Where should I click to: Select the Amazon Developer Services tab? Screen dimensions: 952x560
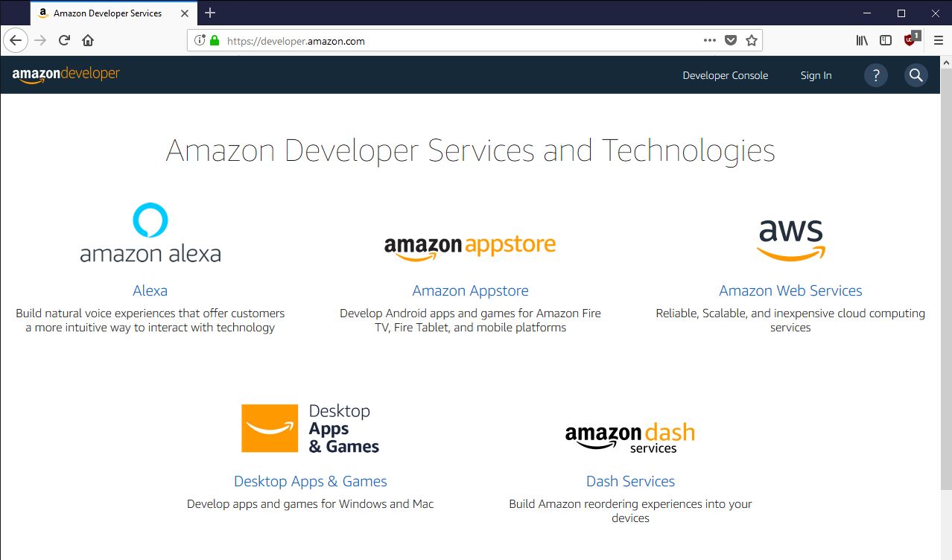pos(107,13)
